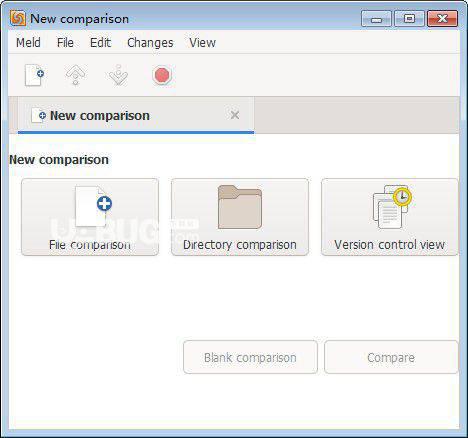Click the new comparison toolbar icon

(x=34, y=75)
